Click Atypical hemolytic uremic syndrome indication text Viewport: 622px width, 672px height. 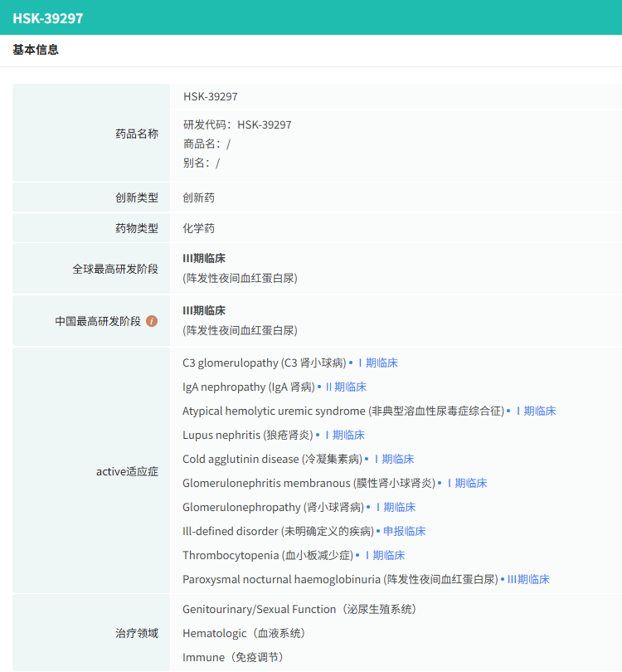click(343, 411)
